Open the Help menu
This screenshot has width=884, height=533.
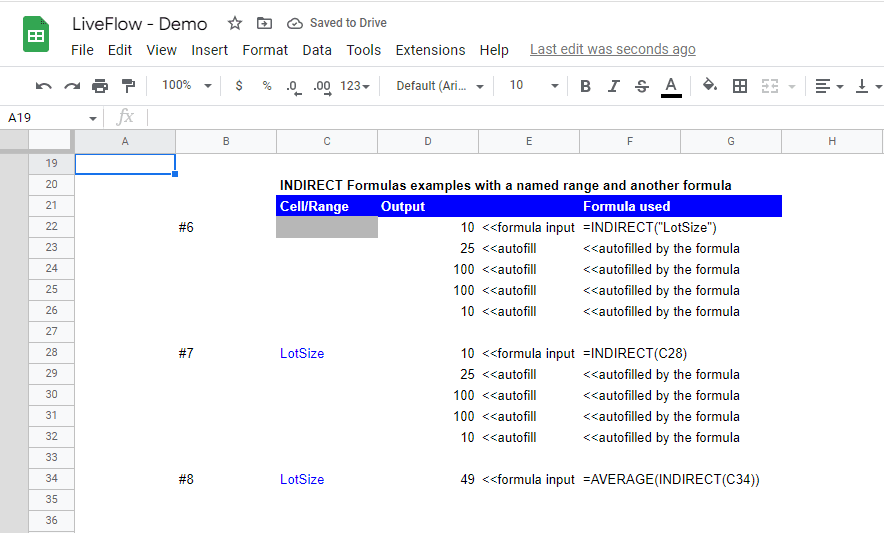point(494,50)
